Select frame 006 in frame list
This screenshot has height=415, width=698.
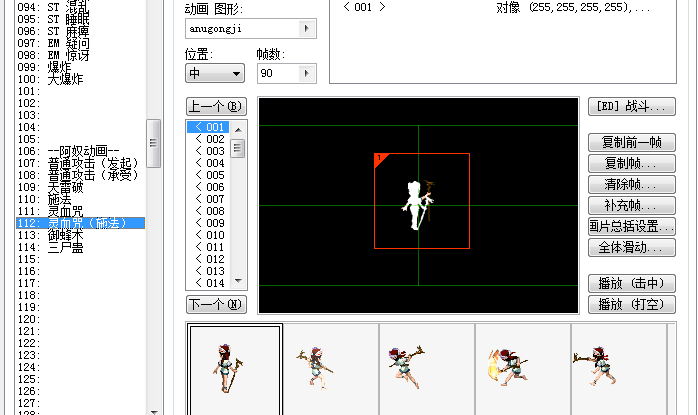208,187
